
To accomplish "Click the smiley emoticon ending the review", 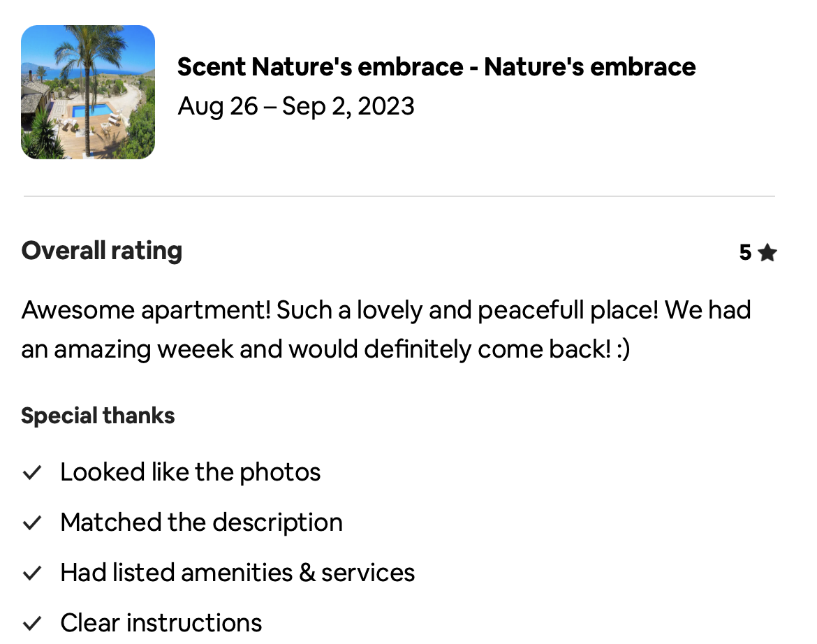I will click(x=624, y=349).
